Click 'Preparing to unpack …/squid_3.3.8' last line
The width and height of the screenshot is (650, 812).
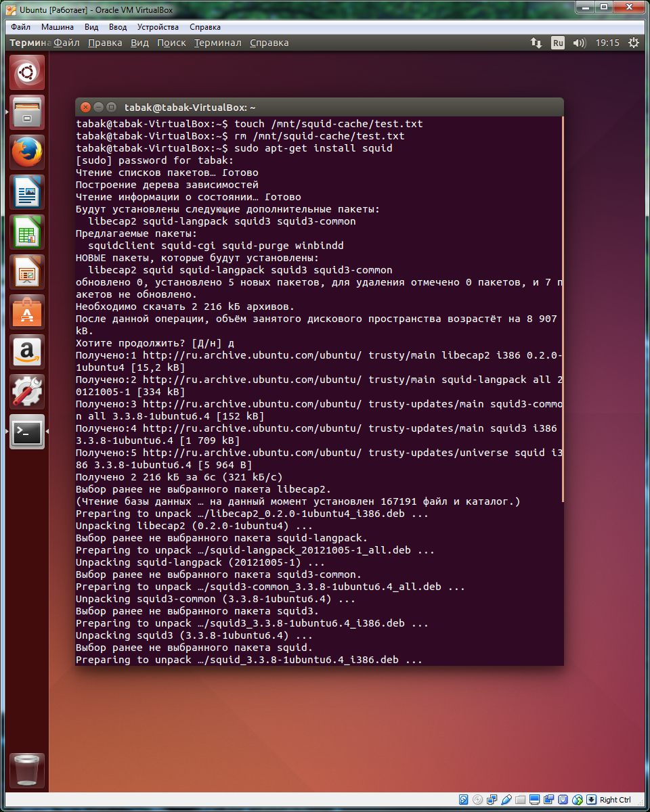point(249,660)
